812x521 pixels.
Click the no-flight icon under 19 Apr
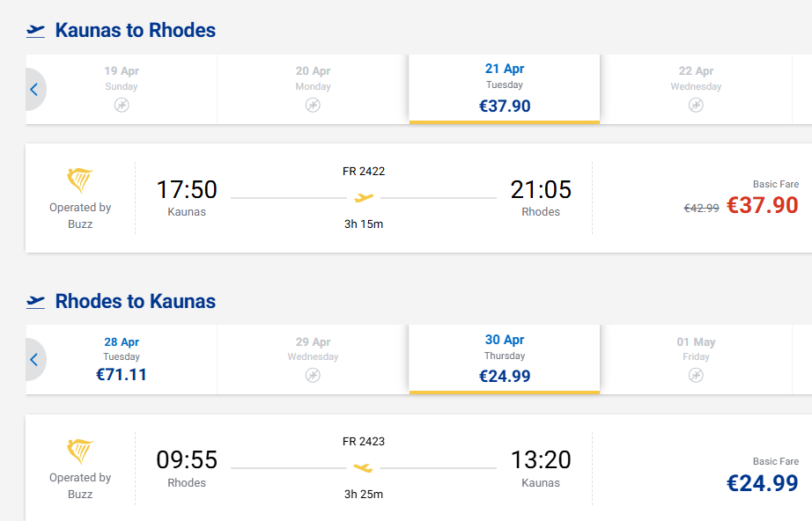click(x=122, y=106)
